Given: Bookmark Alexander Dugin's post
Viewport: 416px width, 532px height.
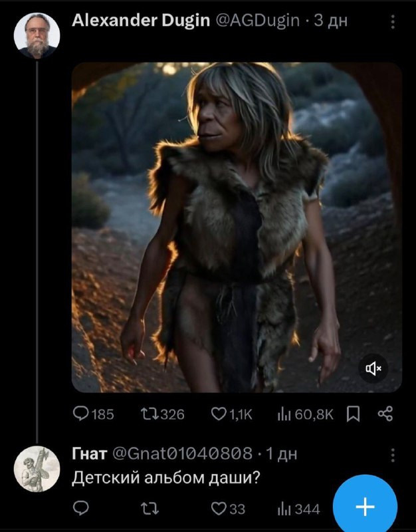Looking at the screenshot, I should pyautogui.click(x=354, y=415).
